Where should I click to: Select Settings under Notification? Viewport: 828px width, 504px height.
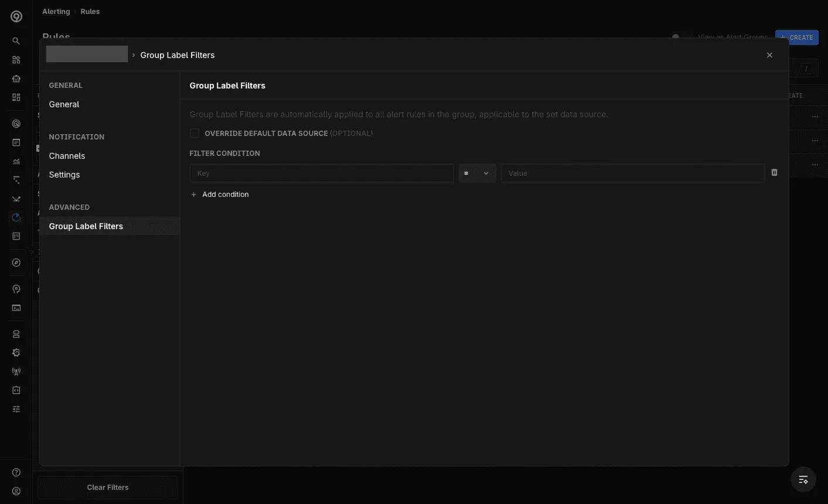pos(64,175)
